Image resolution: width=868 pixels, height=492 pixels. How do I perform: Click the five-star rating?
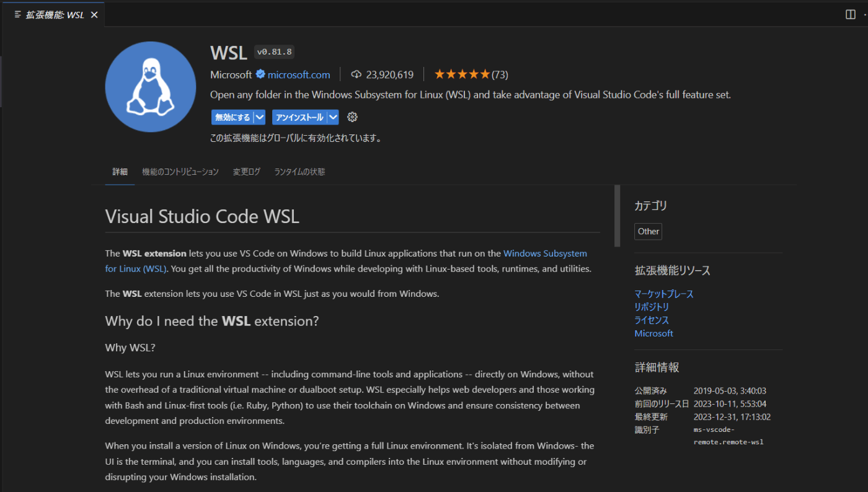tap(462, 74)
